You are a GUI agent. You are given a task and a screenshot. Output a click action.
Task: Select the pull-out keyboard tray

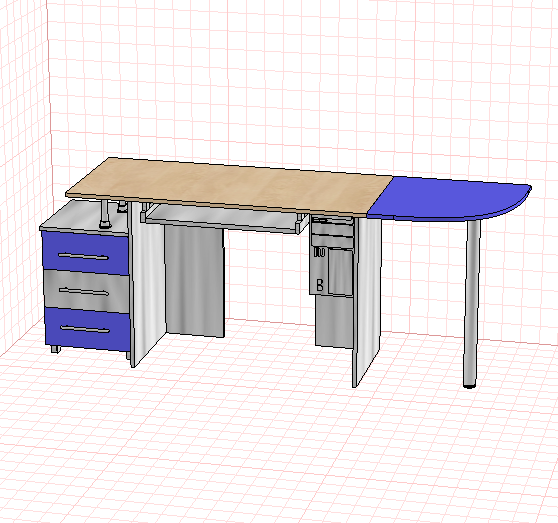click(224, 217)
